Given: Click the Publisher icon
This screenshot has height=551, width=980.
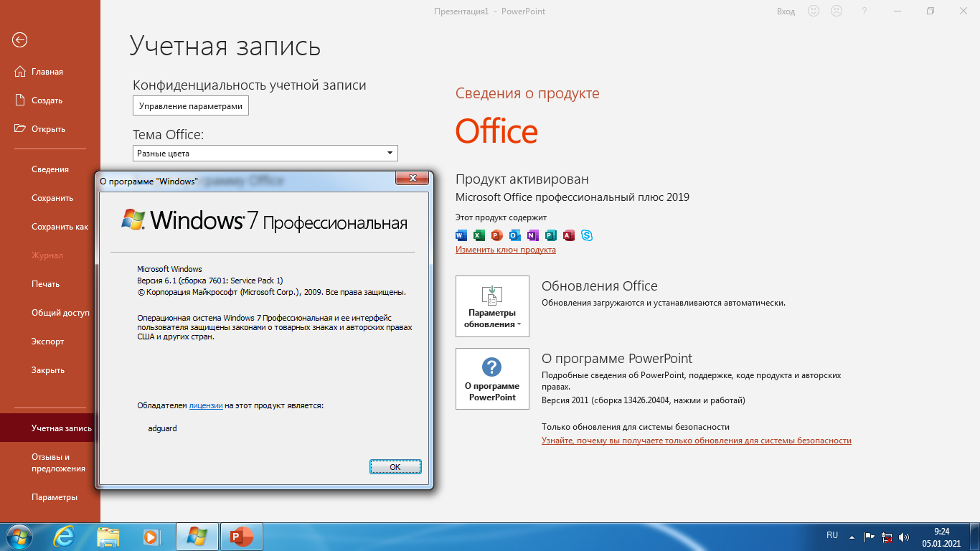Looking at the screenshot, I should (x=550, y=235).
